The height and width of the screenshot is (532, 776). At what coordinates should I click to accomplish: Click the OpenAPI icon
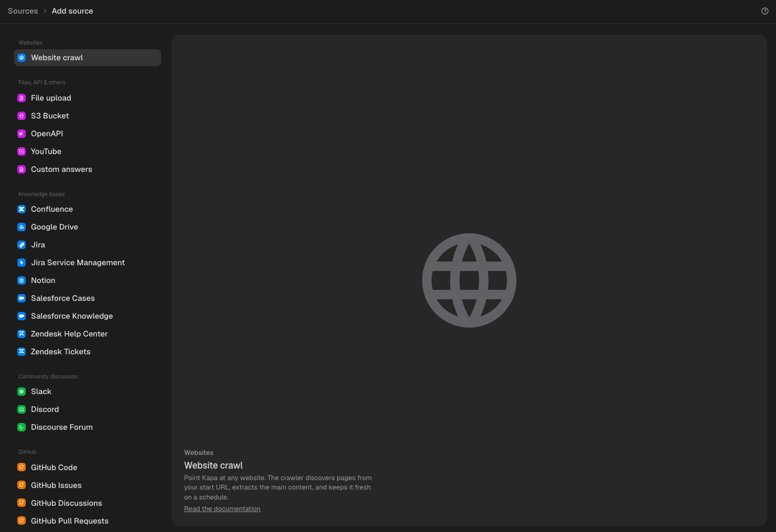[x=21, y=134]
